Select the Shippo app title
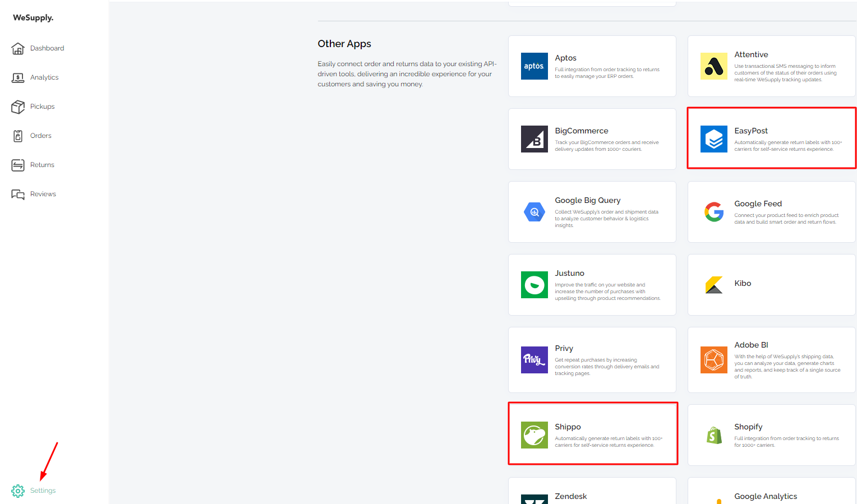The image size is (857, 504). click(568, 427)
